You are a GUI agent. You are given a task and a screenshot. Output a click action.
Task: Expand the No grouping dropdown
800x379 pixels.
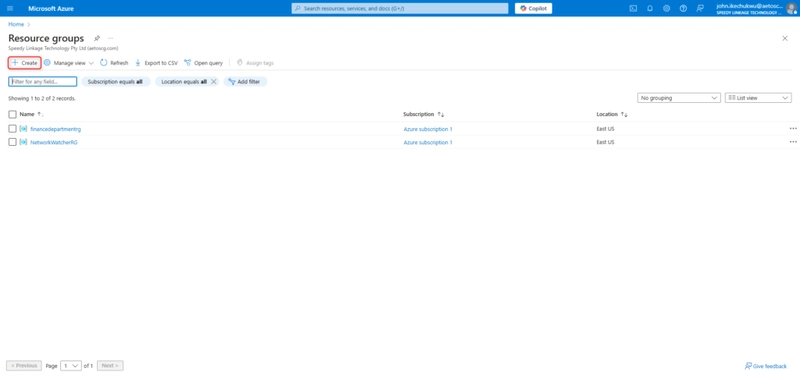(x=679, y=98)
